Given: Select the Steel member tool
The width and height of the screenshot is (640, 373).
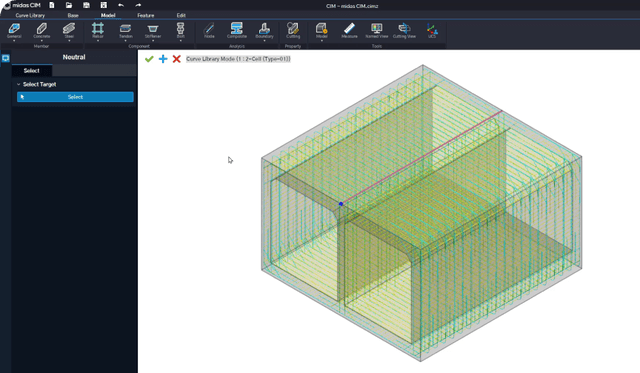Looking at the screenshot, I should pos(69,30).
